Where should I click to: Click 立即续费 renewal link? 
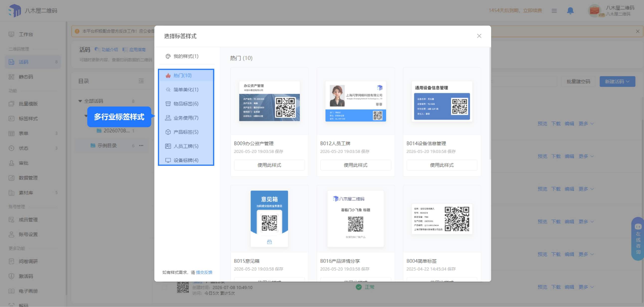click(x=532, y=10)
